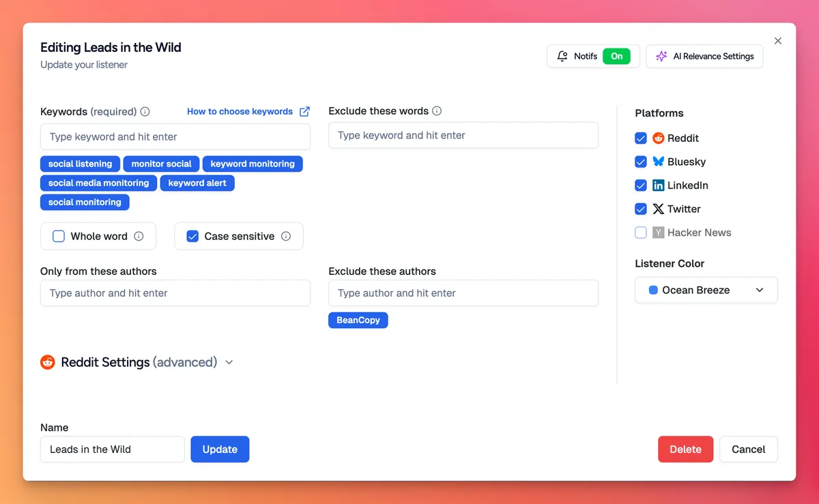This screenshot has height=504, width=819.
Task: Click the social monitoring keyword tag
Action: tap(85, 202)
